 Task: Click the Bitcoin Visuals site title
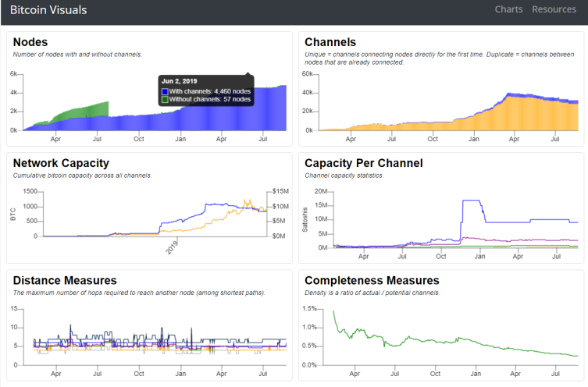pyautogui.click(x=48, y=10)
